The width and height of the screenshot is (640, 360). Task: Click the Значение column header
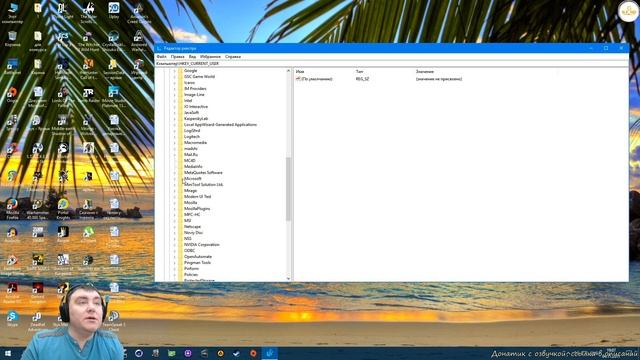pyautogui.click(x=424, y=71)
